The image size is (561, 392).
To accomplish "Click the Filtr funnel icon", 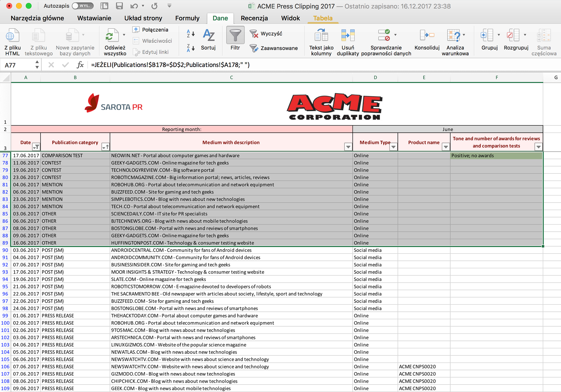I will click(235, 36).
